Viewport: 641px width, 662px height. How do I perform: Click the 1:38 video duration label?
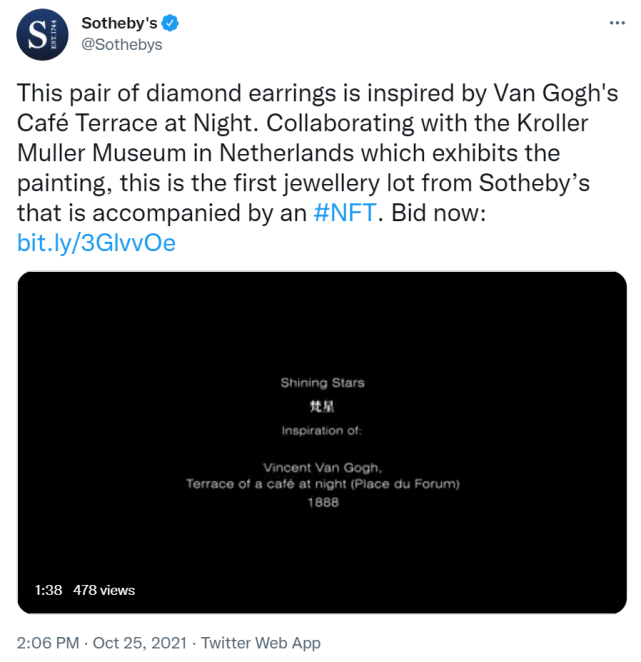click(49, 590)
